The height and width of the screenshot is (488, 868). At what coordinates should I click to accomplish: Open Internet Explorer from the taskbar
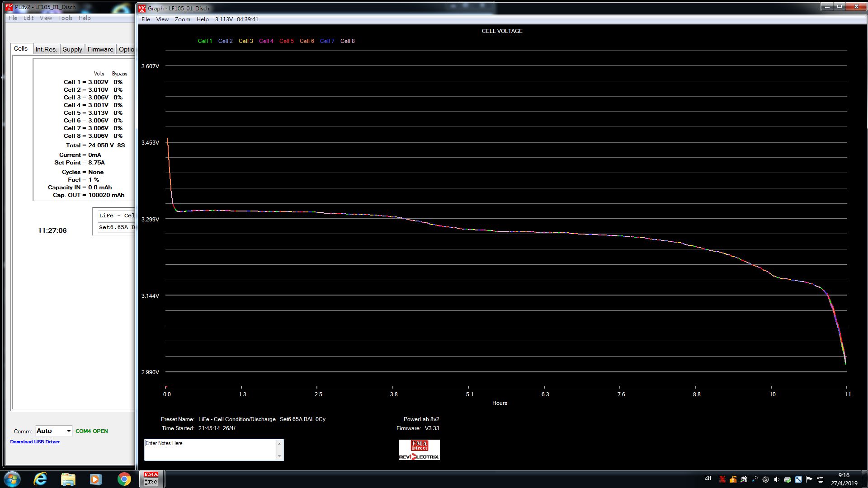tap(40, 479)
